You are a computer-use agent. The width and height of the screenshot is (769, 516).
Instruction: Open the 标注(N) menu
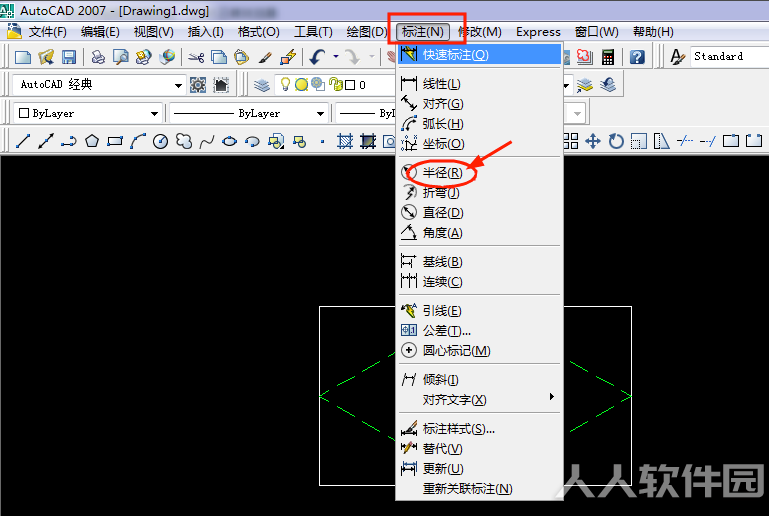pyautogui.click(x=423, y=32)
